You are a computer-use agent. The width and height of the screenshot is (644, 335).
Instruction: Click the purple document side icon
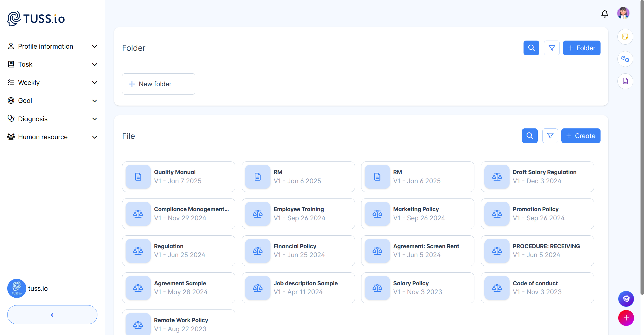point(625,81)
